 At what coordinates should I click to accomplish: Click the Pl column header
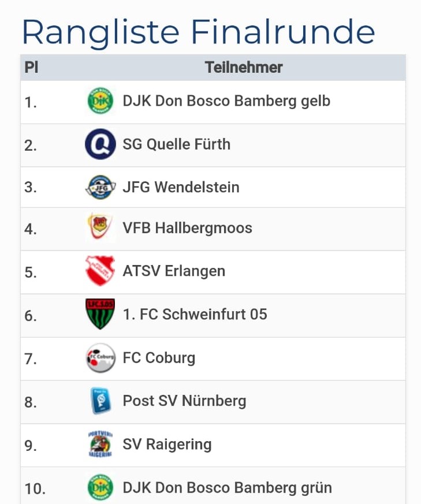coord(31,68)
